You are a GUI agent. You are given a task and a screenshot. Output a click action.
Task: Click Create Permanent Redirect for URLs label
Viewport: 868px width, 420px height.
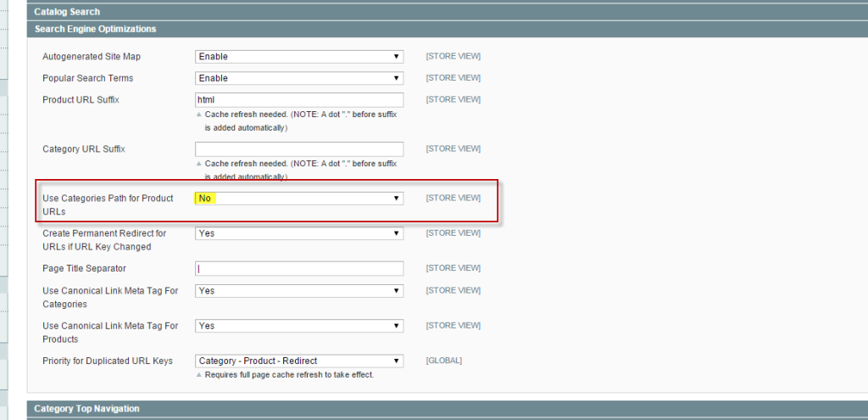point(104,240)
